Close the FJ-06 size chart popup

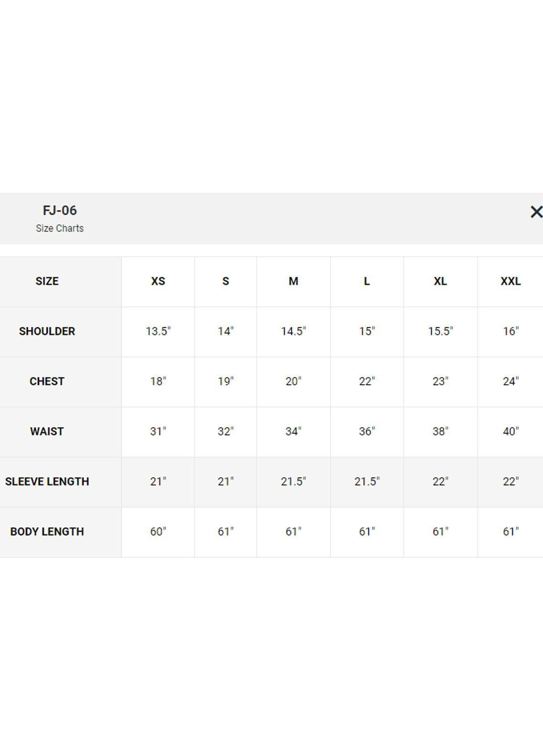click(x=536, y=212)
